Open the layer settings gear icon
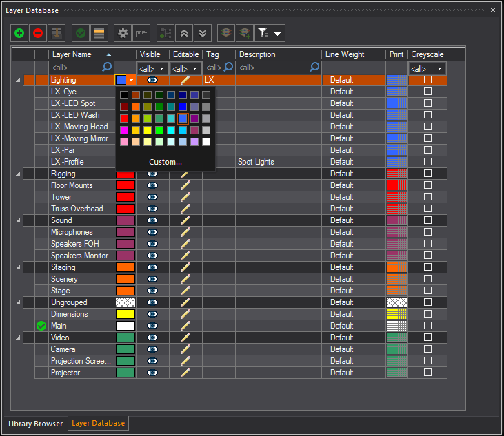Screen dimensions: 504x436 [123, 33]
